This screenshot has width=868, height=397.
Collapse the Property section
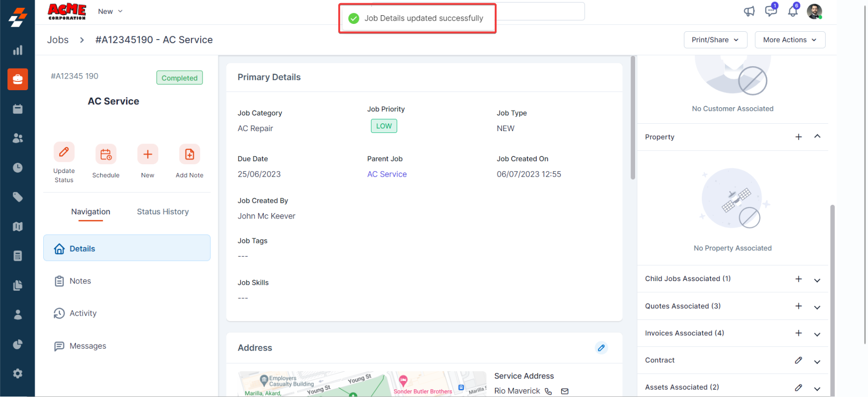pyautogui.click(x=817, y=137)
